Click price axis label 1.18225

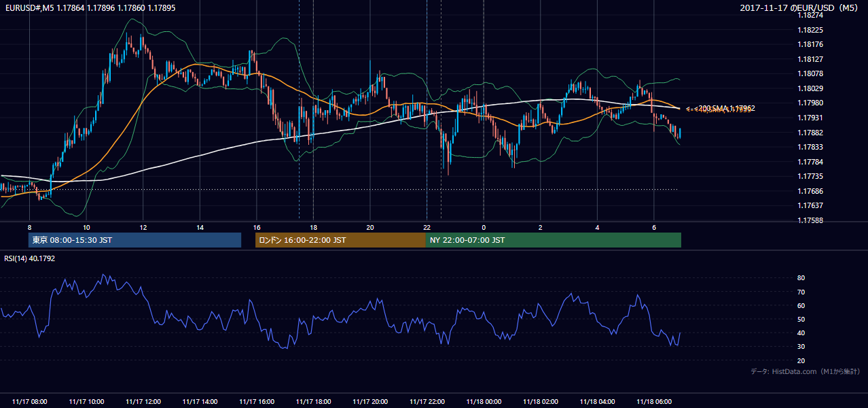click(810, 30)
